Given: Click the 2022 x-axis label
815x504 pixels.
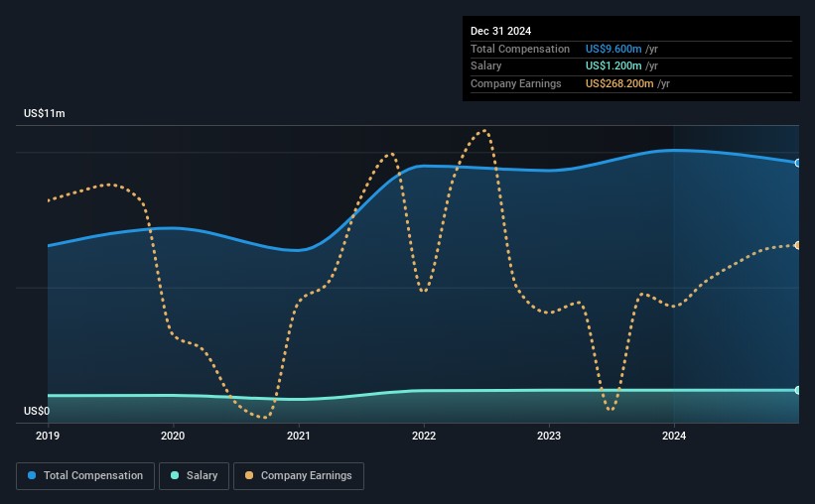Looking at the screenshot, I should [424, 436].
